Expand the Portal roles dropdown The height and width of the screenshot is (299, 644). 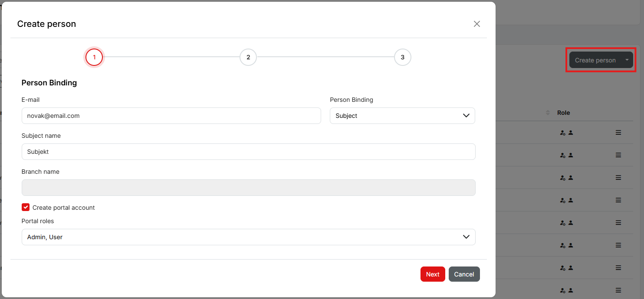click(248, 237)
